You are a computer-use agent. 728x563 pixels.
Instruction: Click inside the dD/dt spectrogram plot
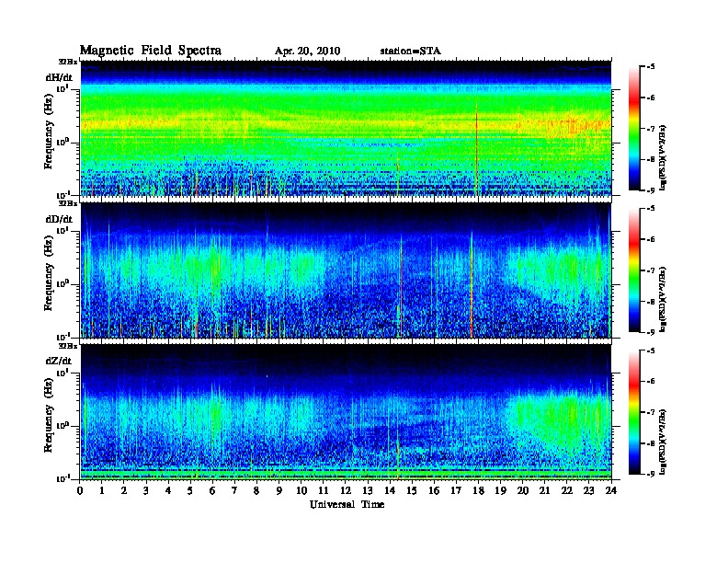coord(346,270)
